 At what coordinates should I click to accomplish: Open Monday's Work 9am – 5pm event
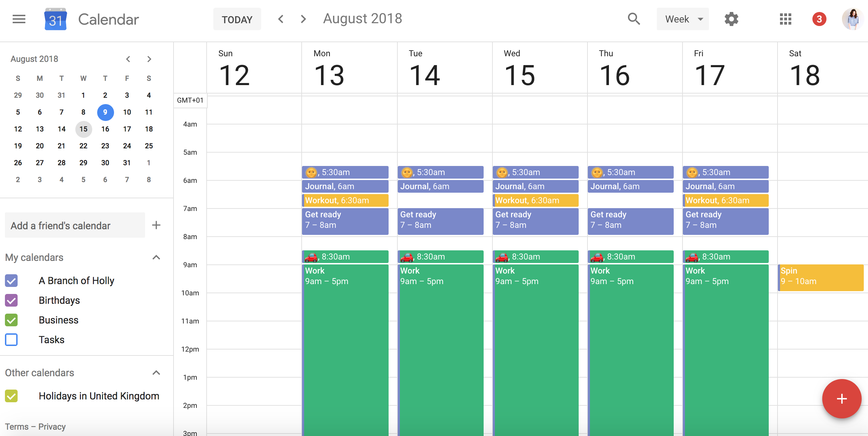[x=345, y=350]
